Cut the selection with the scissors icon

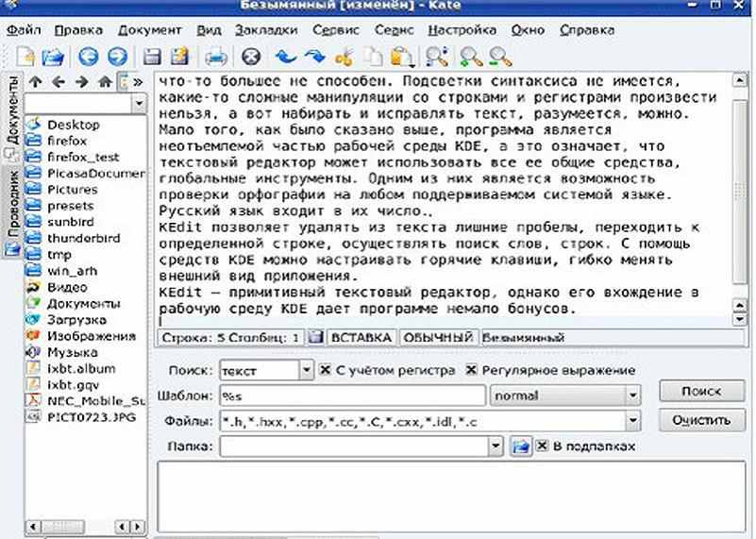(344, 57)
